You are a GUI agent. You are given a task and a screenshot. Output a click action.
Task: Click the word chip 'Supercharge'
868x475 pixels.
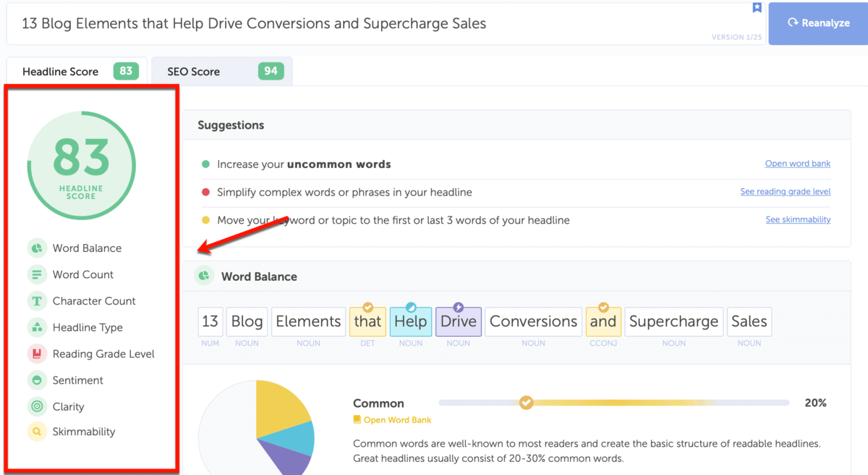[674, 321]
